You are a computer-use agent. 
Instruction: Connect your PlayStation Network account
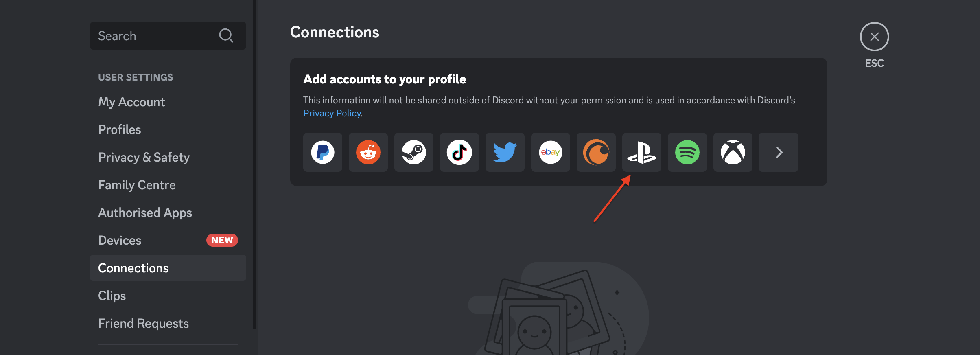641,153
